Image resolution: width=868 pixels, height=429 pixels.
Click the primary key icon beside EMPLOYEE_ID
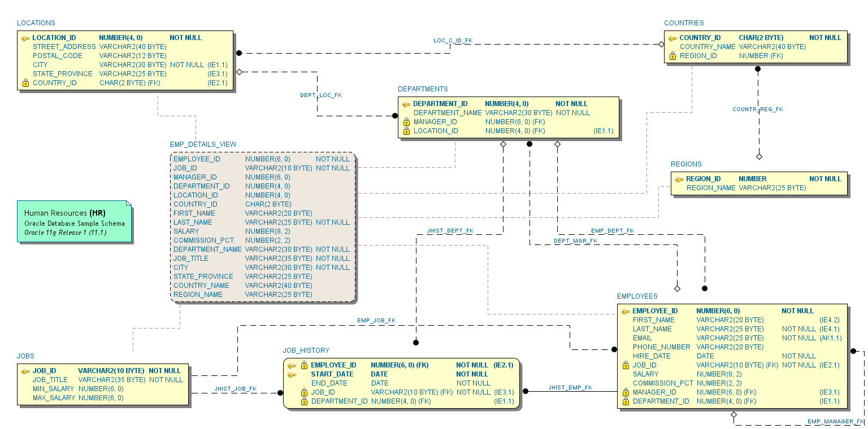click(x=624, y=310)
